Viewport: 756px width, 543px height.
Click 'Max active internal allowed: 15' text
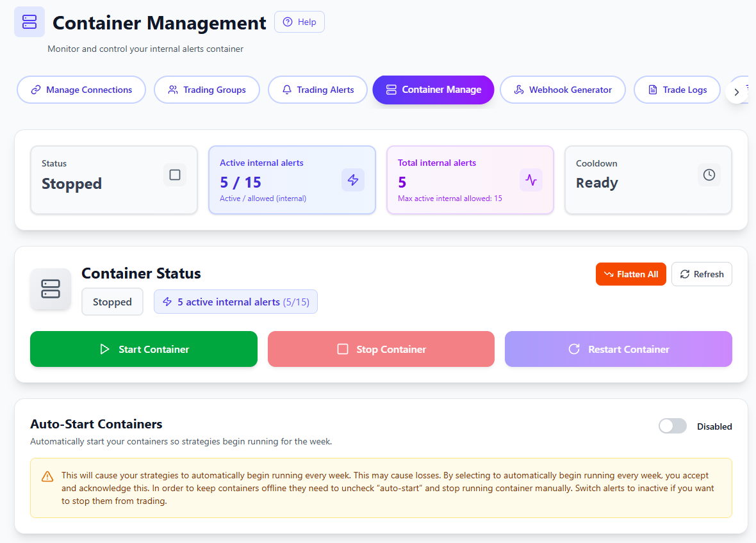pyautogui.click(x=450, y=199)
